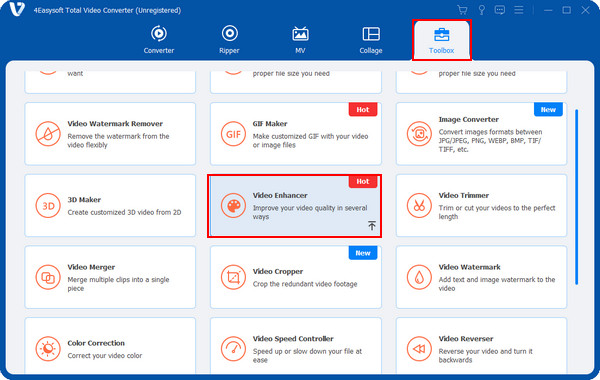
Task: Open the 3D Maker tool title
Action: (84, 199)
